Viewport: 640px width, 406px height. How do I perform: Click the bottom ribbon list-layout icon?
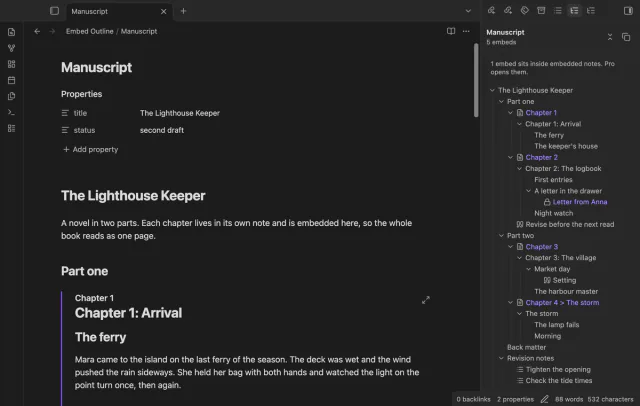coord(11,129)
